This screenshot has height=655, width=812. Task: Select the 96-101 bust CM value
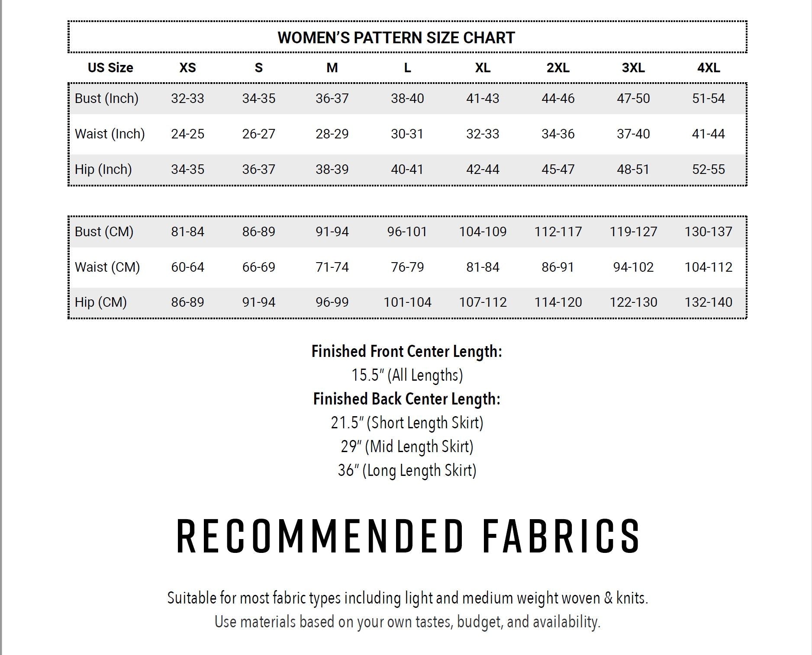tap(407, 232)
